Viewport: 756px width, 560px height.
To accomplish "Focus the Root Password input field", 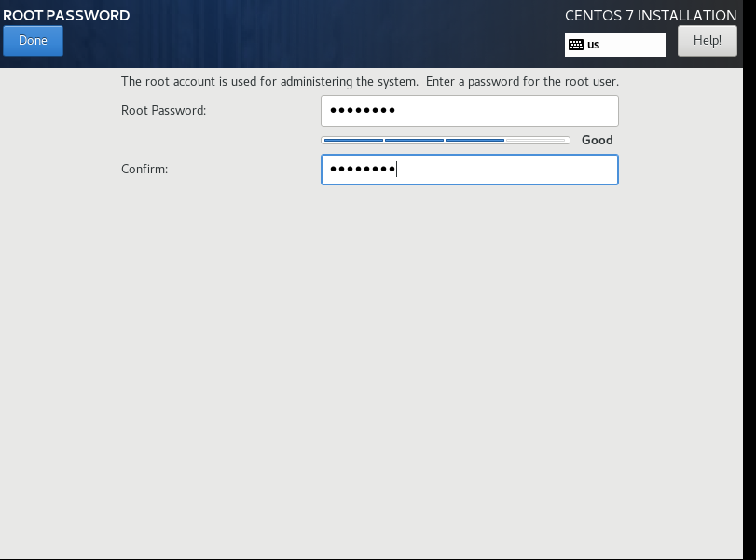I will click(470, 111).
